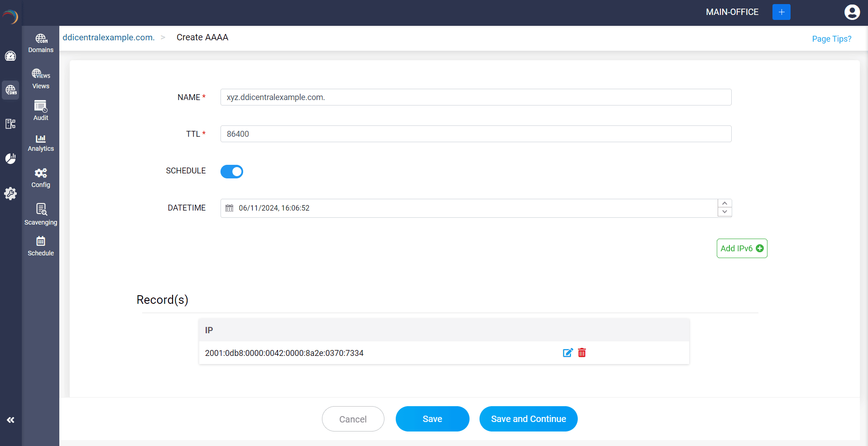This screenshot has height=446, width=868.
Task: Open the IP address management icon in rail
Action: pos(10,124)
